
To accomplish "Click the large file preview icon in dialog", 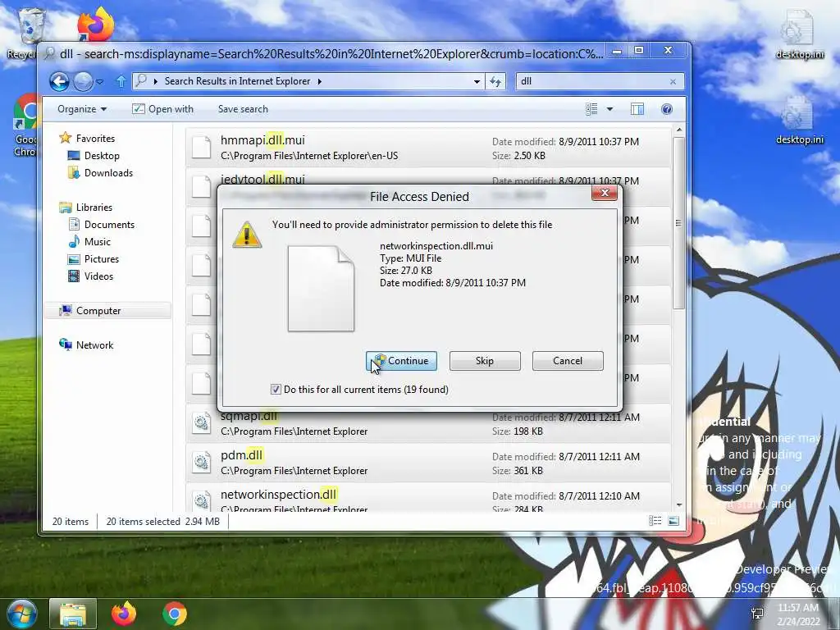I will coord(321,288).
